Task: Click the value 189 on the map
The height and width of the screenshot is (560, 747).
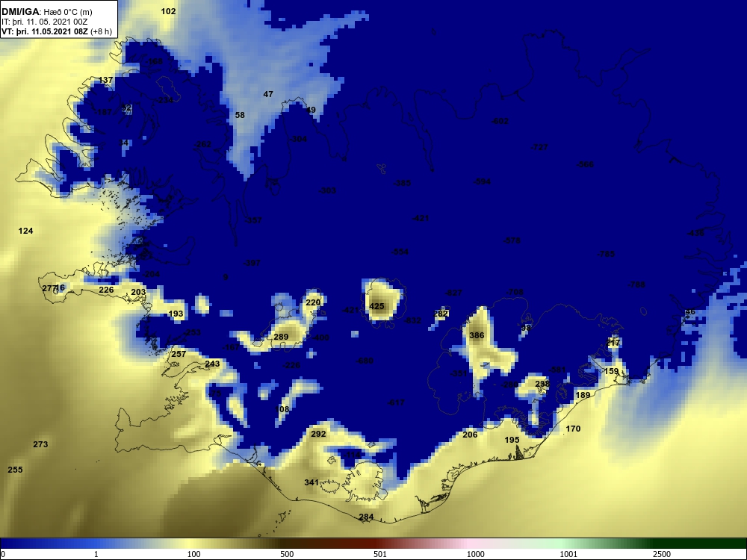Action: [583, 395]
